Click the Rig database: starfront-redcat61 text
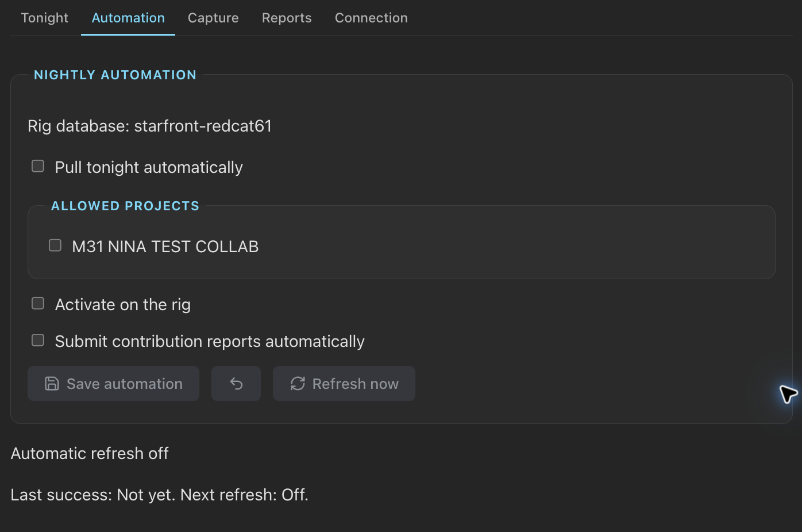Viewport: 802px width, 532px height. tap(150, 126)
